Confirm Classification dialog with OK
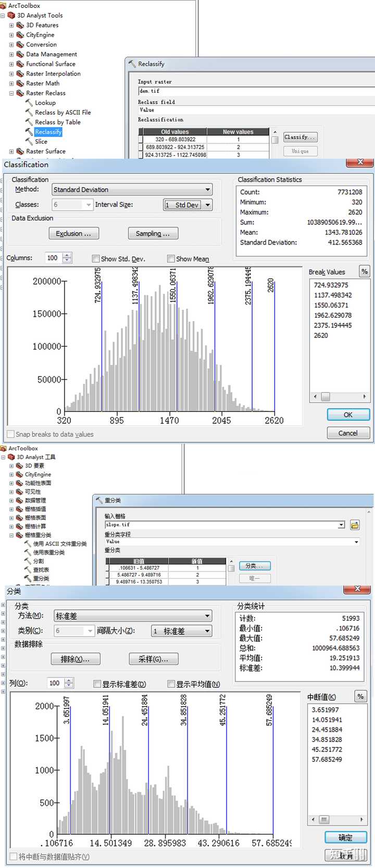The height and width of the screenshot is (868, 375). pyautogui.click(x=348, y=415)
